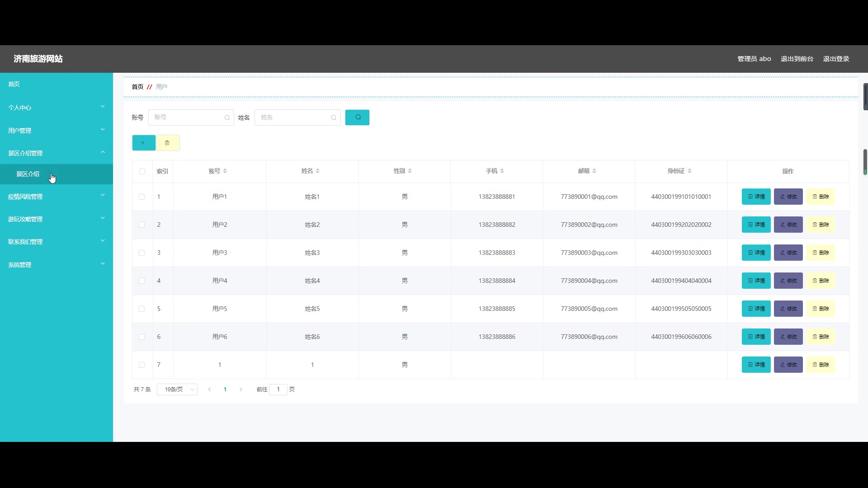This screenshot has width=868, height=488.
Task: Check the checkbox for row 7
Action: point(142,365)
